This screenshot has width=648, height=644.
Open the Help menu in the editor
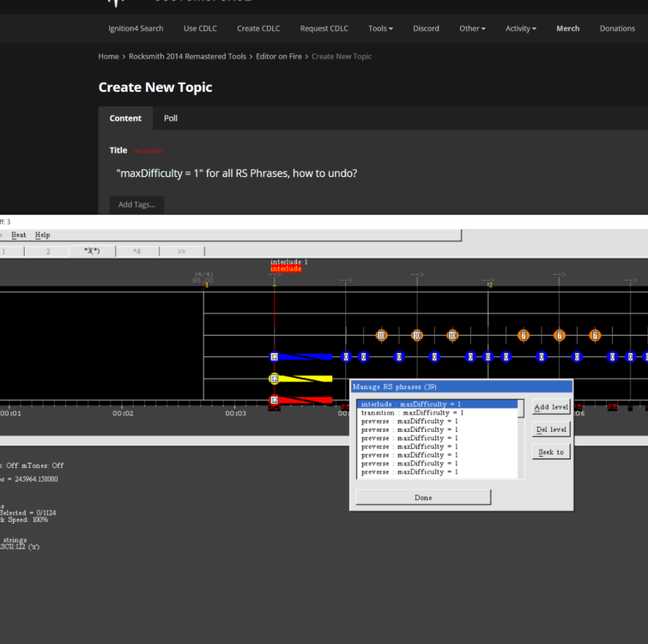[x=42, y=234]
